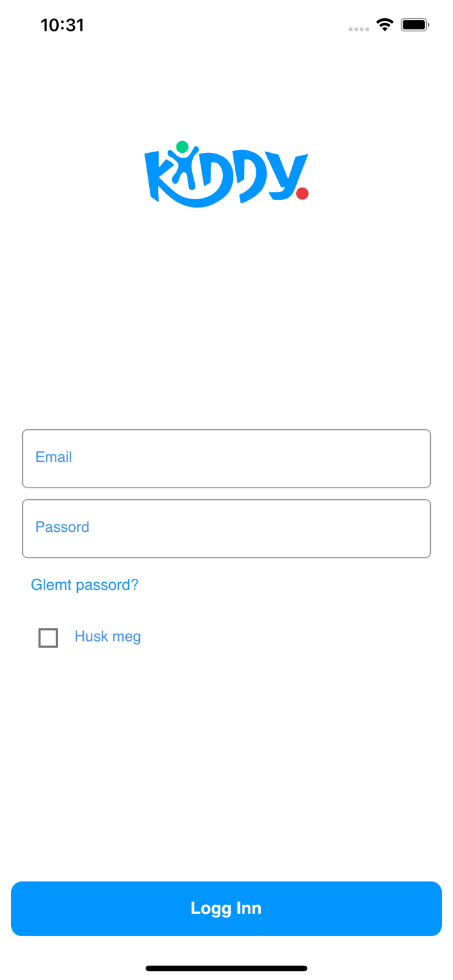Tap the cellular signal dots
Viewport: 453px width, 980px height.
[x=359, y=29]
